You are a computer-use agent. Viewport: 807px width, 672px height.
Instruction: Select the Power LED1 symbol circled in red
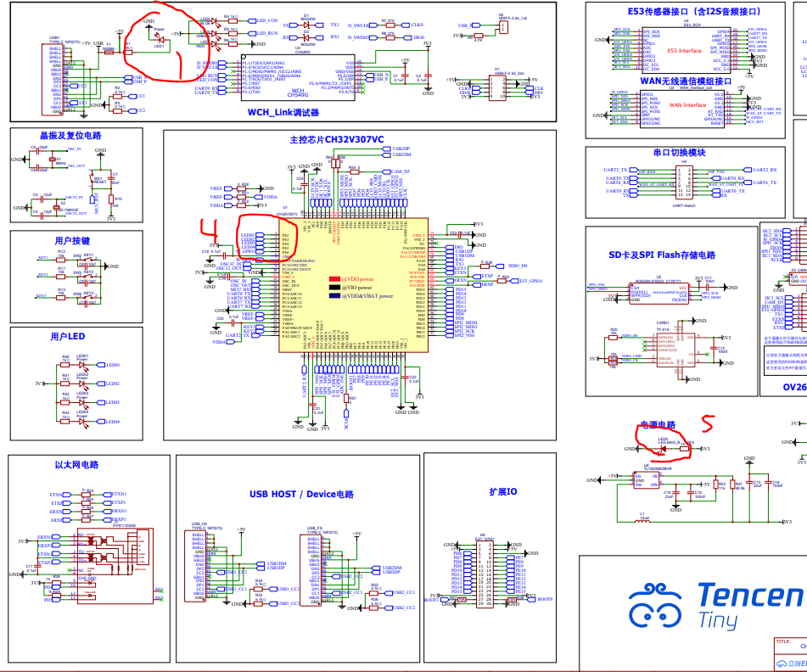tap(159, 39)
